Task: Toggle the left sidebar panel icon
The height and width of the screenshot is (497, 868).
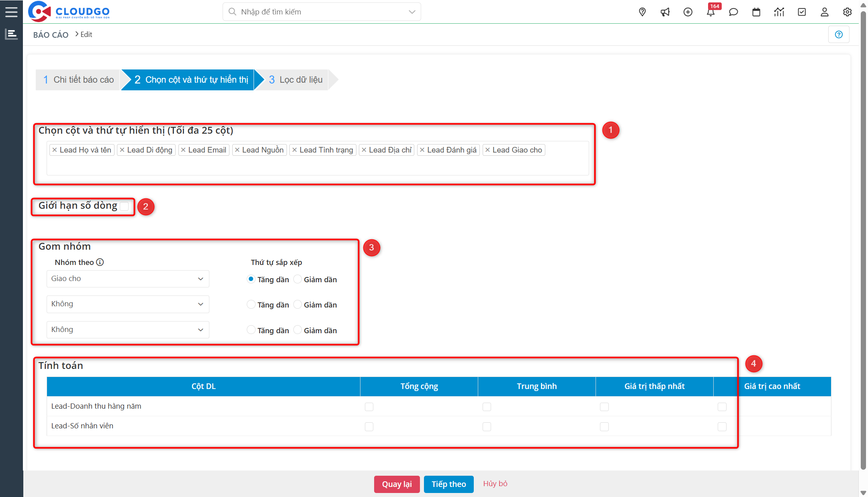Action: tap(11, 34)
